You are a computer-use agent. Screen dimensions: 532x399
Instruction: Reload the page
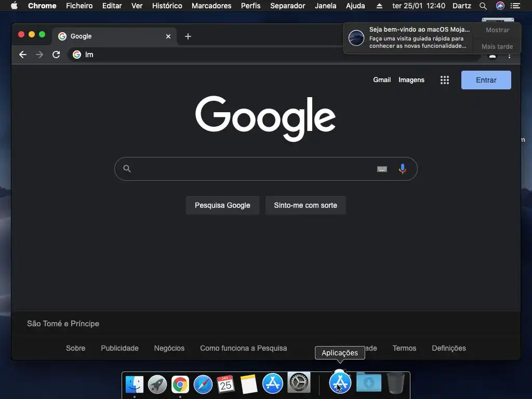click(56, 55)
